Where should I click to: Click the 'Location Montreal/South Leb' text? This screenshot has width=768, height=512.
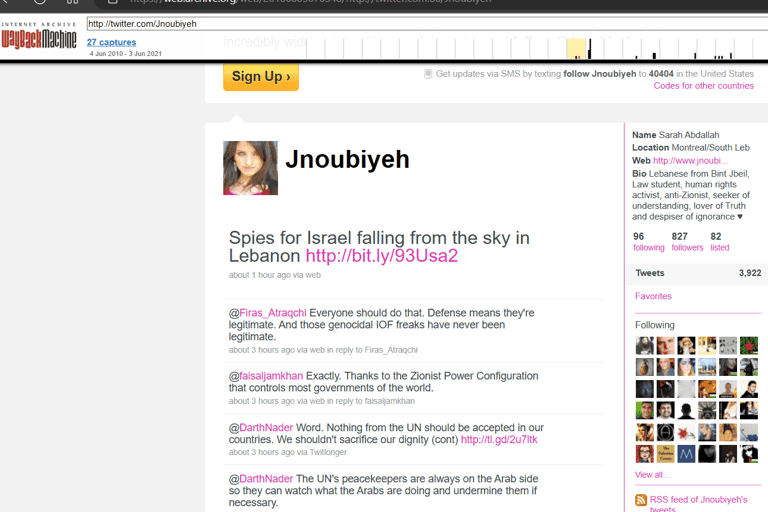(x=691, y=147)
